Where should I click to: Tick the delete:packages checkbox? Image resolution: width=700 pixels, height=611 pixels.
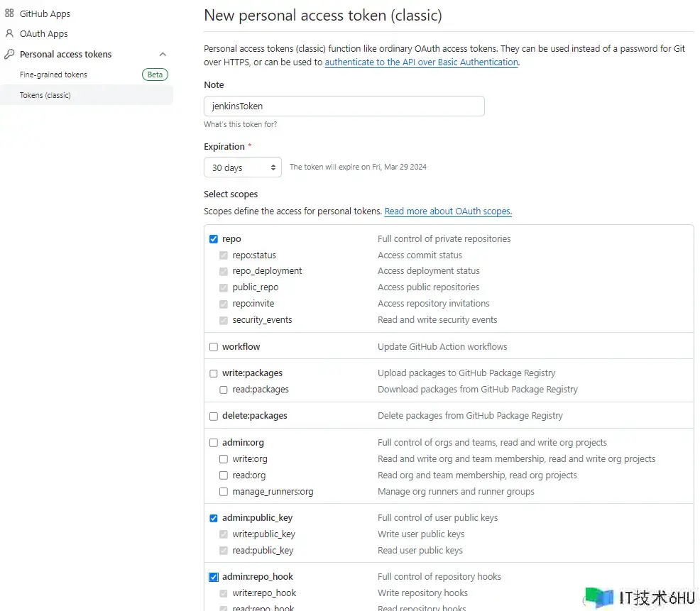(x=214, y=416)
